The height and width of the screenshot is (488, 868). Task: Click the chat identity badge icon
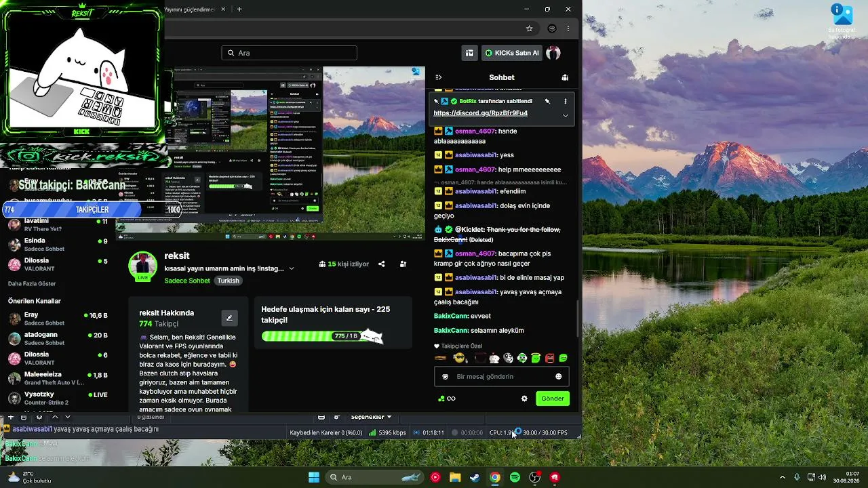446,376
